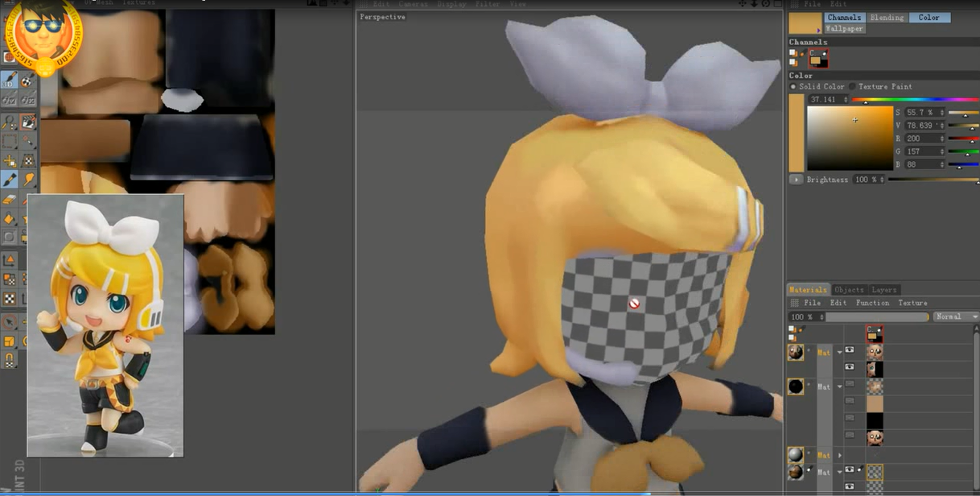This screenshot has height=496, width=980.
Task: Toggle hidden eye of tan color layer
Action: click(850, 400)
